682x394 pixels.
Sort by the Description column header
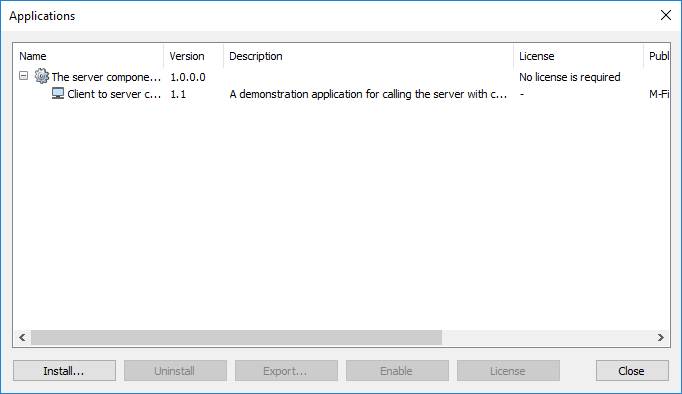[x=368, y=56]
